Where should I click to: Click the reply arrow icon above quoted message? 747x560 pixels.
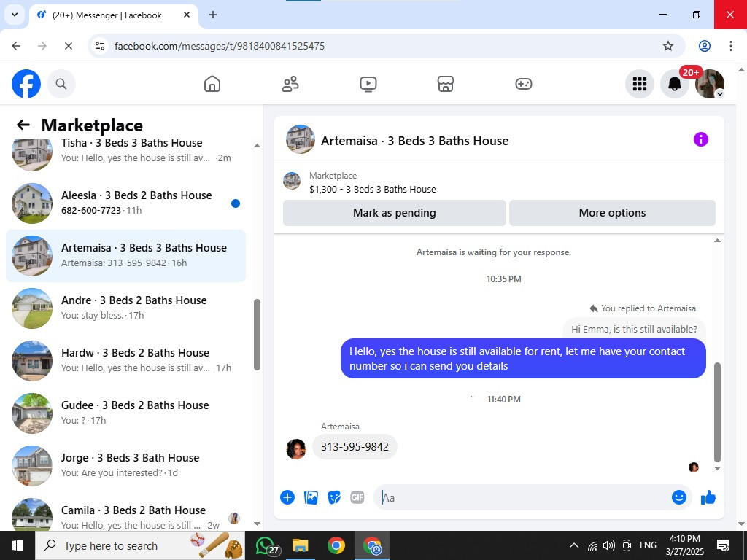(594, 308)
